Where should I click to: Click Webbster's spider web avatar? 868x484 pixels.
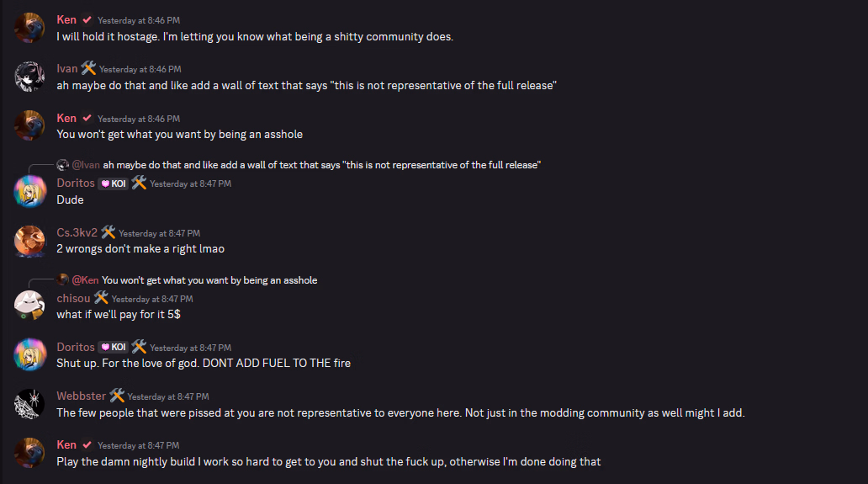pos(29,405)
